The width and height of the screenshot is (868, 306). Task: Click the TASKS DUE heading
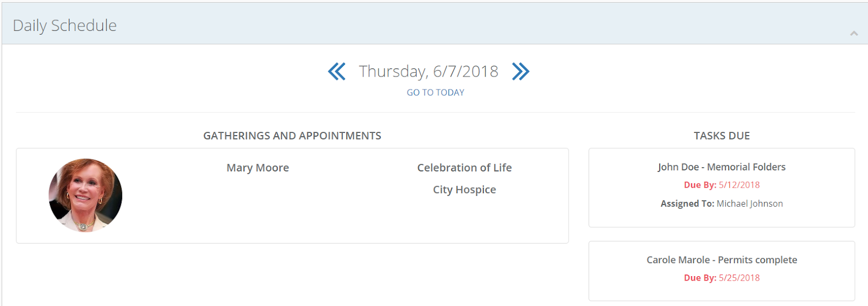pyautogui.click(x=722, y=136)
